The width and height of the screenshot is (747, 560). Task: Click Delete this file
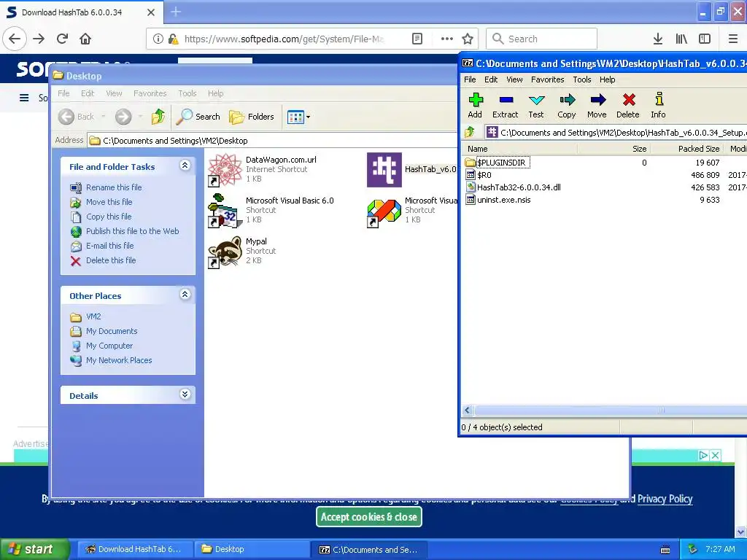click(111, 260)
